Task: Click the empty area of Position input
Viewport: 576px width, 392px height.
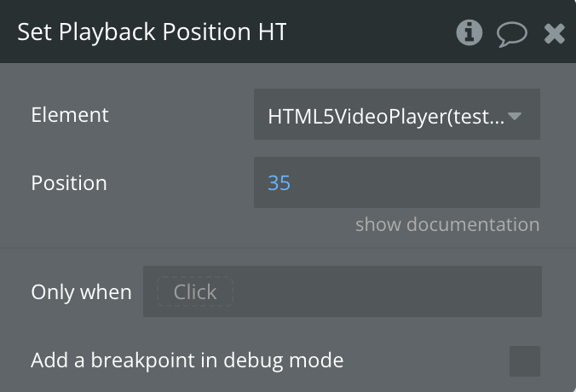Action: tap(415, 182)
